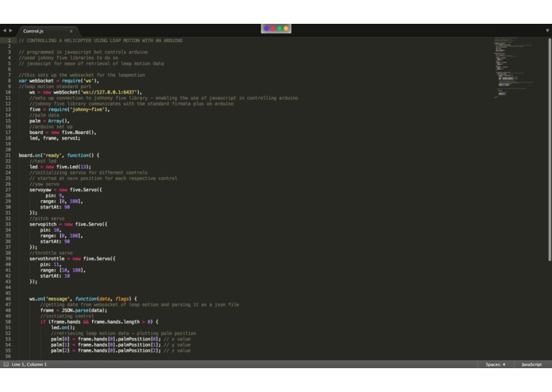Click the 'palm[0] = frame.hands[0]' line

pos(121,339)
